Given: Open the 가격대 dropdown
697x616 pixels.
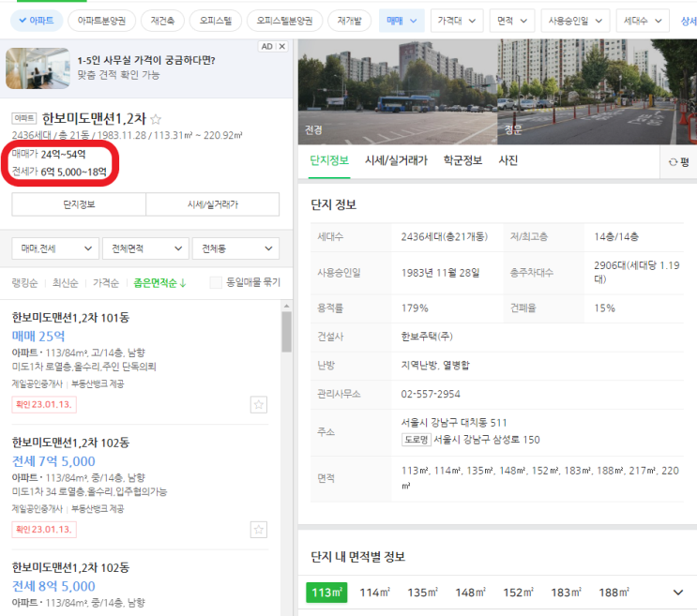Looking at the screenshot, I should [x=457, y=21].
